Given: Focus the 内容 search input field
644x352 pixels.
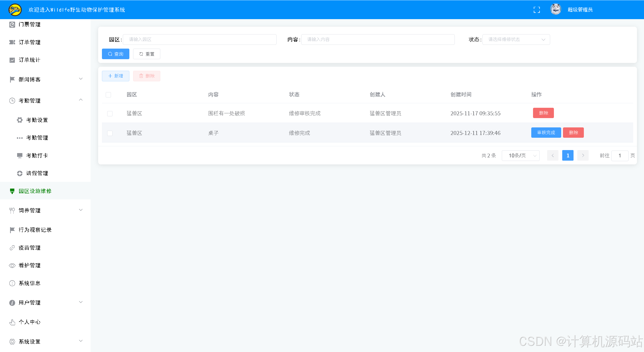Looking at the screenshot, I should 378,40.
